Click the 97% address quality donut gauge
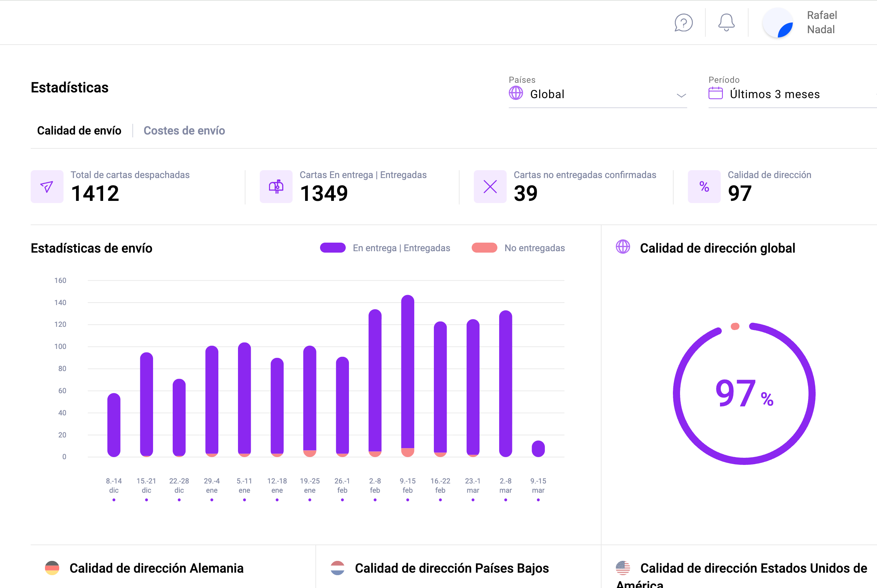The image size is (877, 588). pos(744,394)
